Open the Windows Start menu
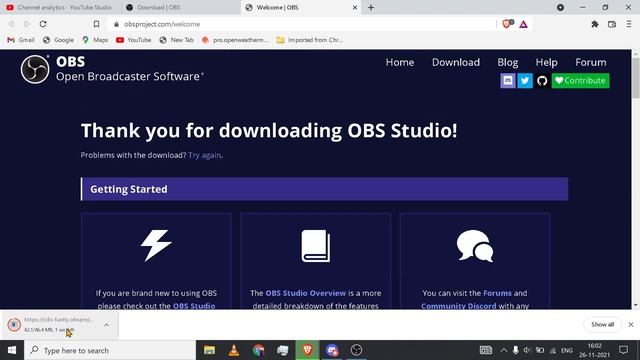The image size is (640, 360). [12, 350]
